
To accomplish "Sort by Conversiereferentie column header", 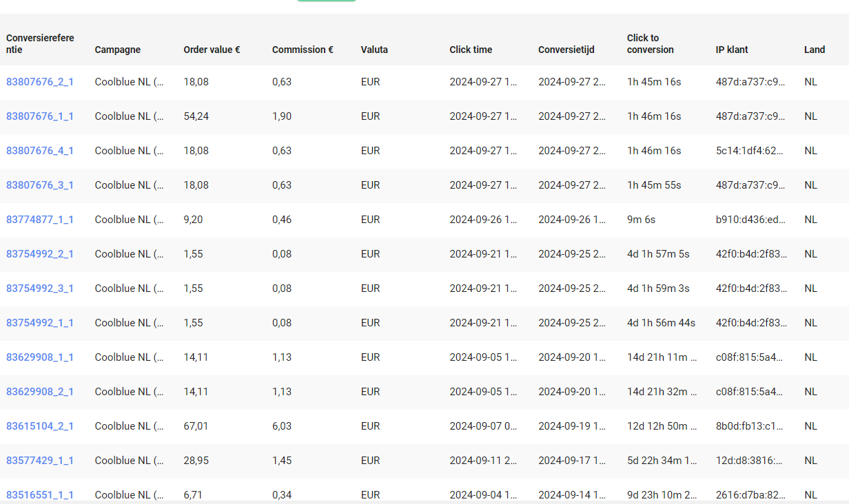I will (40, 43).
